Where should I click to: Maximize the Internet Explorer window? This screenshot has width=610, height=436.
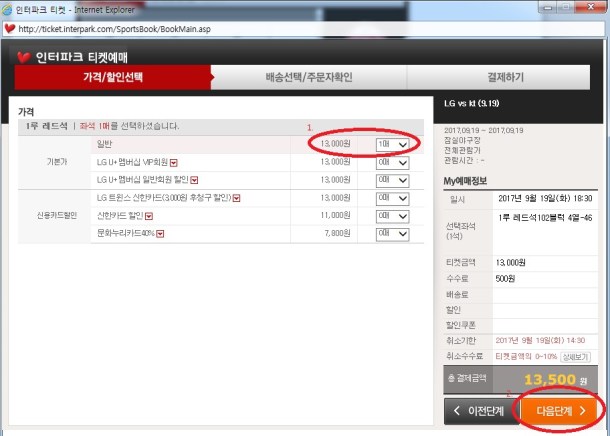566,7
